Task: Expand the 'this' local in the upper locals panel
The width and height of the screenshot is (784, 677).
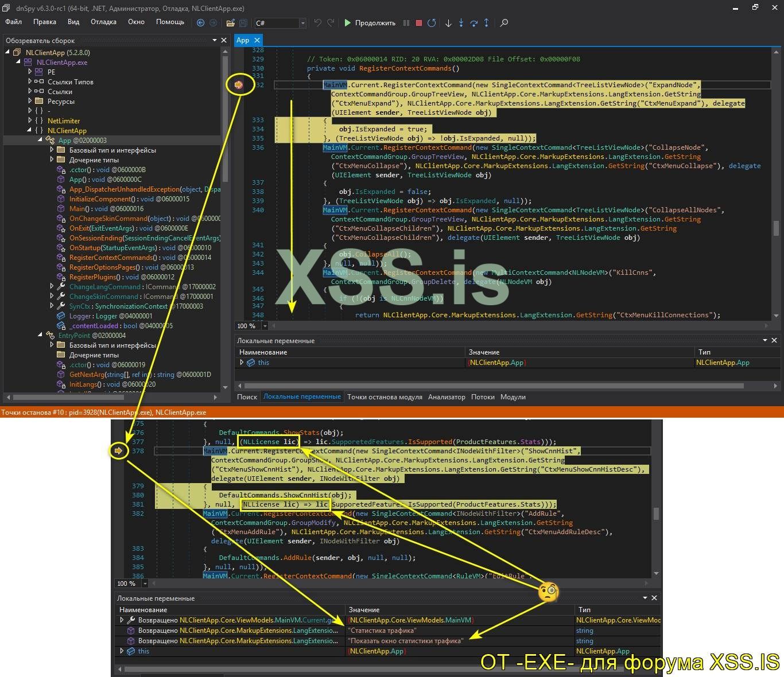Action: (x=242, y=363)
